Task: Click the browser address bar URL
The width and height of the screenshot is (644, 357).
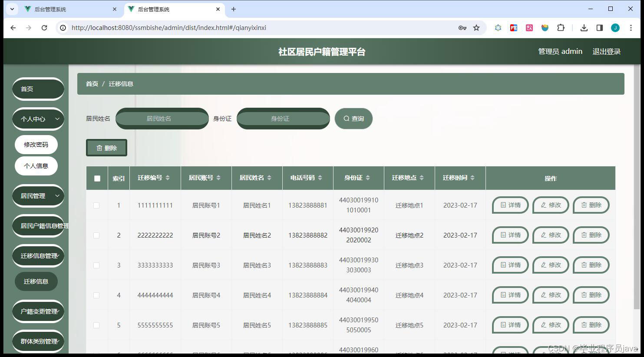Action: tap(169, 28)
